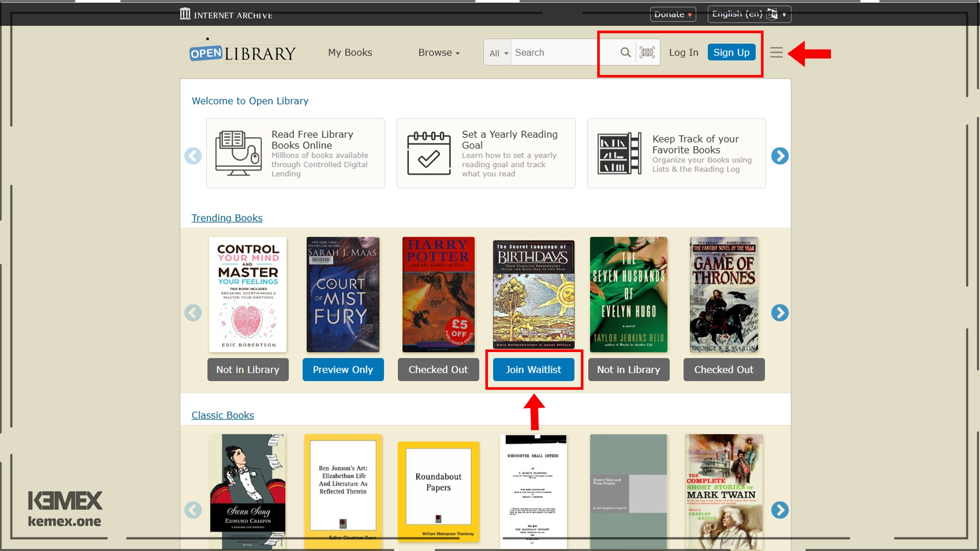Click the Open Library logo
This screenshot has width=980, height=551.
242,52
